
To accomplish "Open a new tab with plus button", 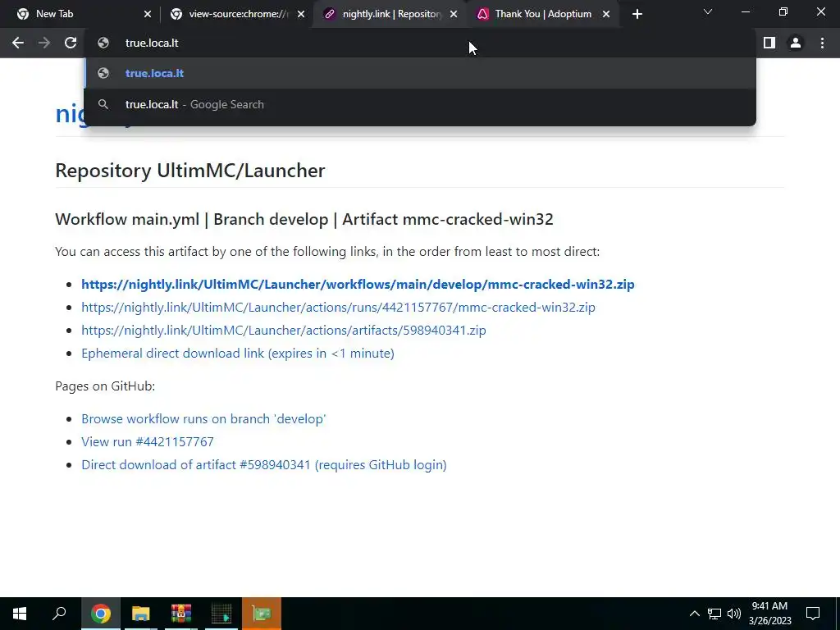I will (637, 14).
